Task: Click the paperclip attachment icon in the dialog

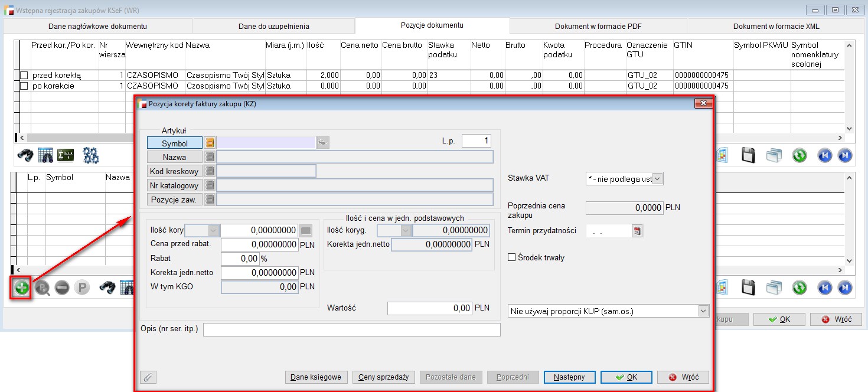Action: [x=149, y=377]
